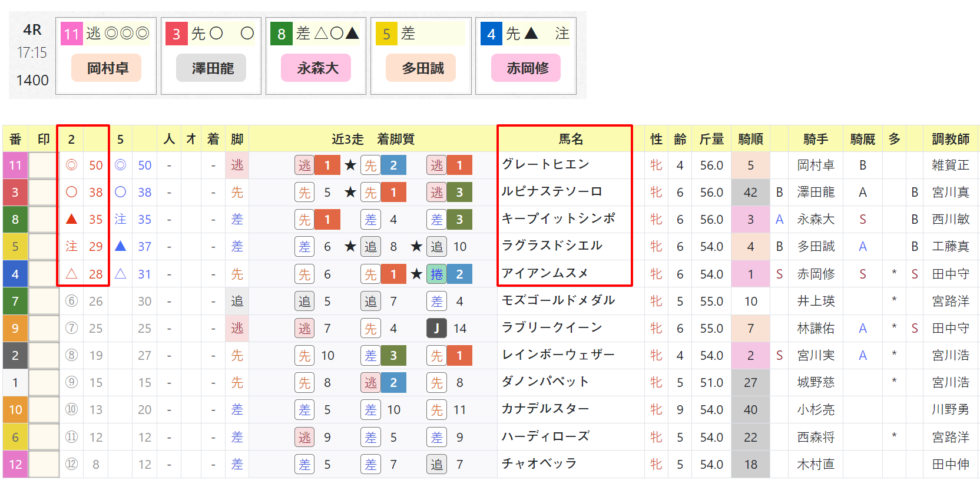Click the blue number 4 badge in the top card
980x480 pixels.
(491, 34)
